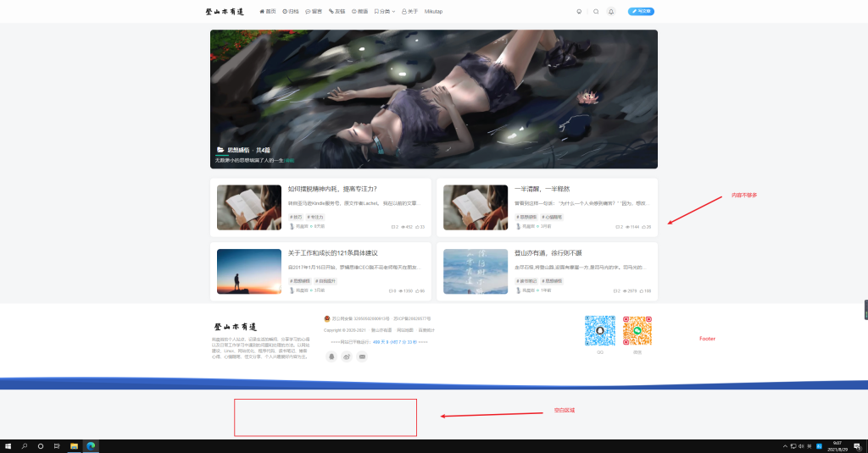
Task: Click the email round icon in footer
Action: click(362, 356)
